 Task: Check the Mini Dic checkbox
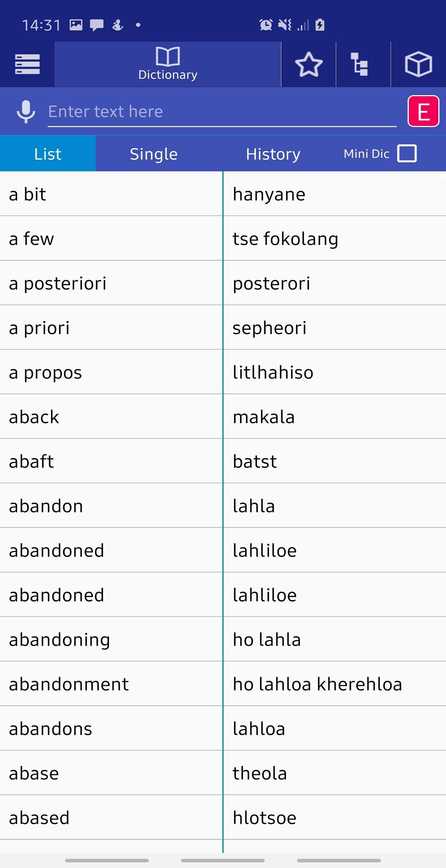click(x=407, y=154)
